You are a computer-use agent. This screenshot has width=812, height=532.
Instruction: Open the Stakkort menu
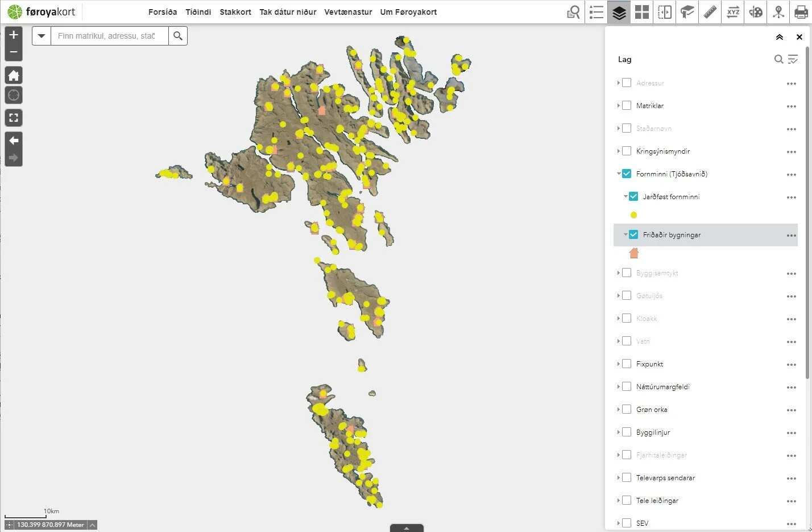click(x=235, y=12)
